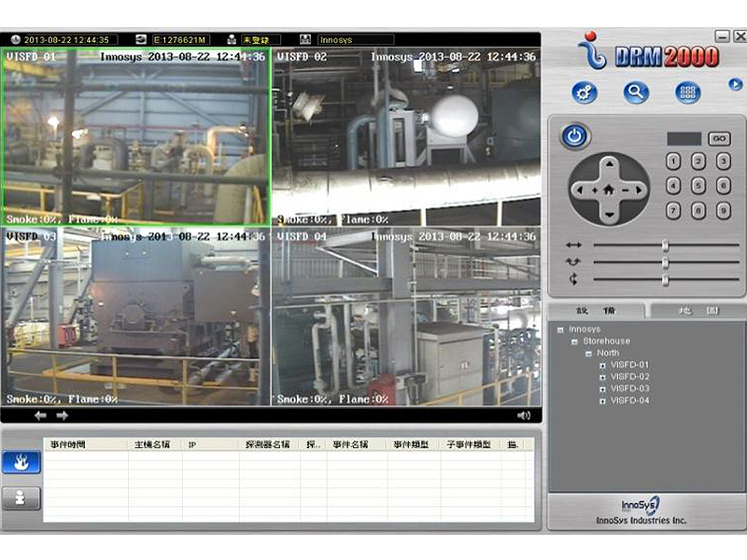Screen dimensions: 747x560
Task: Click the disk storage icon
Action: 141,39
